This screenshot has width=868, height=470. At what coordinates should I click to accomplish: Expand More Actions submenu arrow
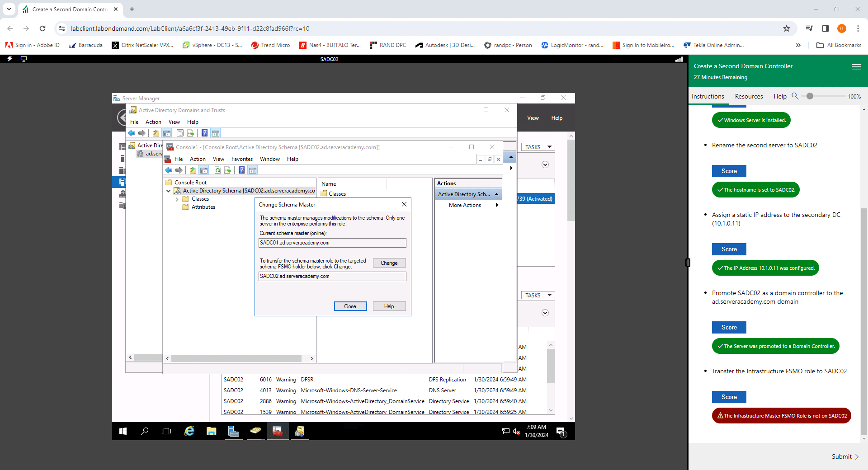click(497, 205)
